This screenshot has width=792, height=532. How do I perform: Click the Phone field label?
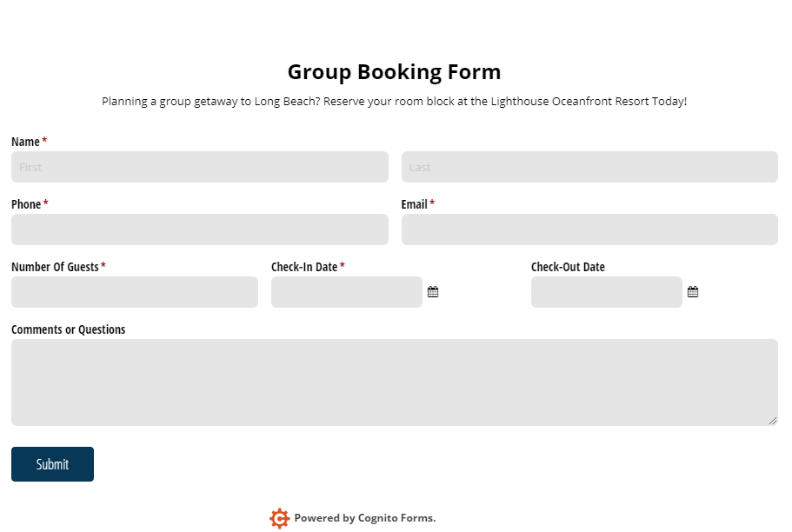click(x=26, y=204)
